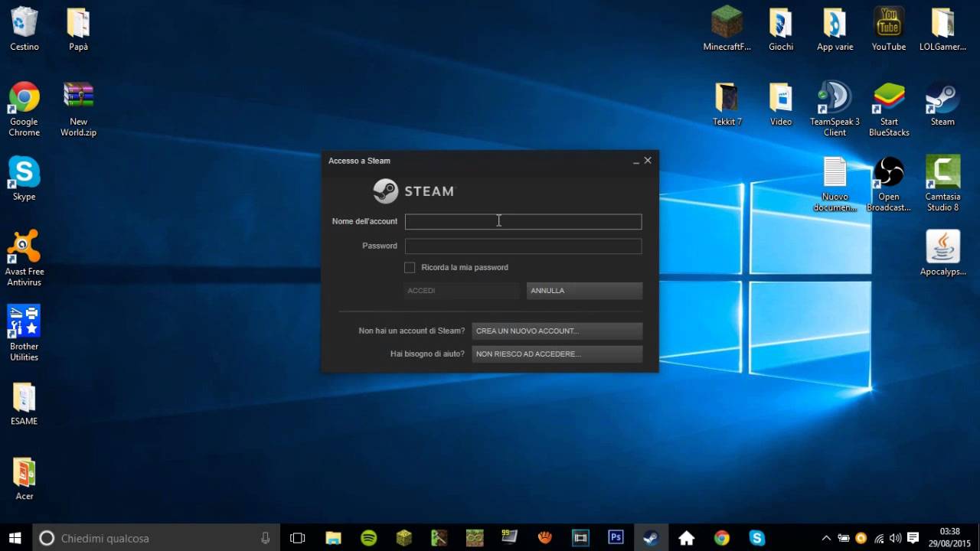980x551 pixels.
Task: Select the ESAME folder icon
Action: click(x=24, y=404)
